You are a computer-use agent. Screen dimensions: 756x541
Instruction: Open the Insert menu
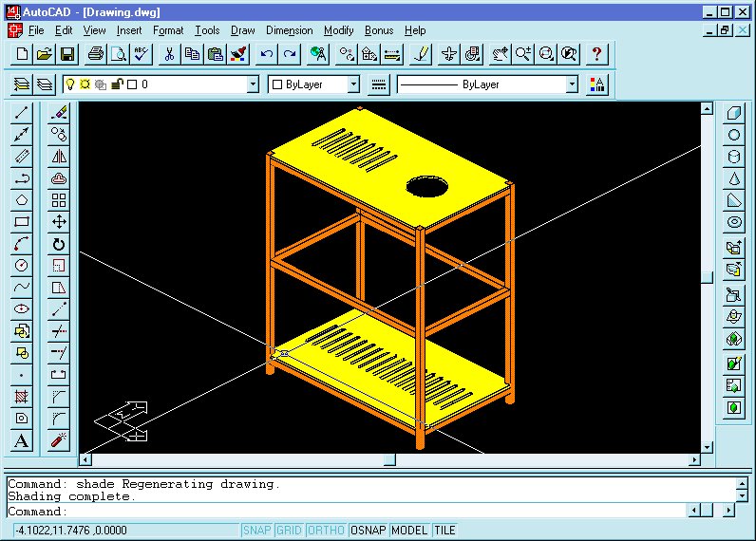click(x=129, y=30)
